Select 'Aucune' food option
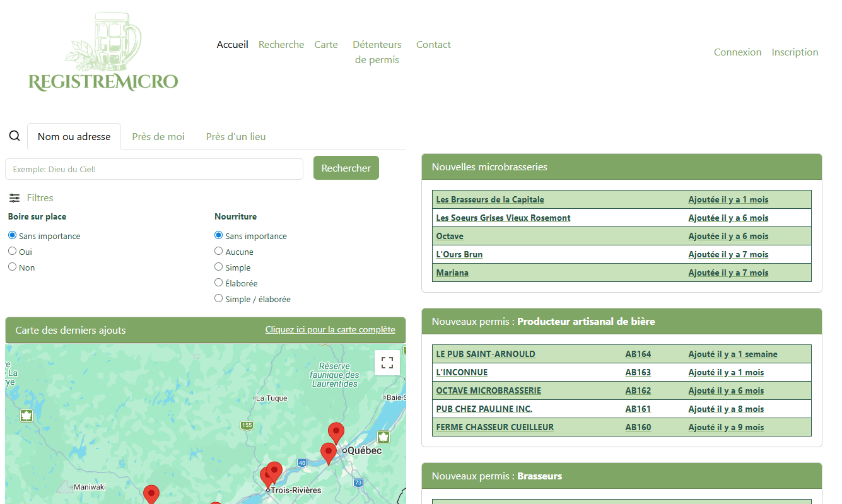Screen dimensions: 842x504 (x=219, y=251)
